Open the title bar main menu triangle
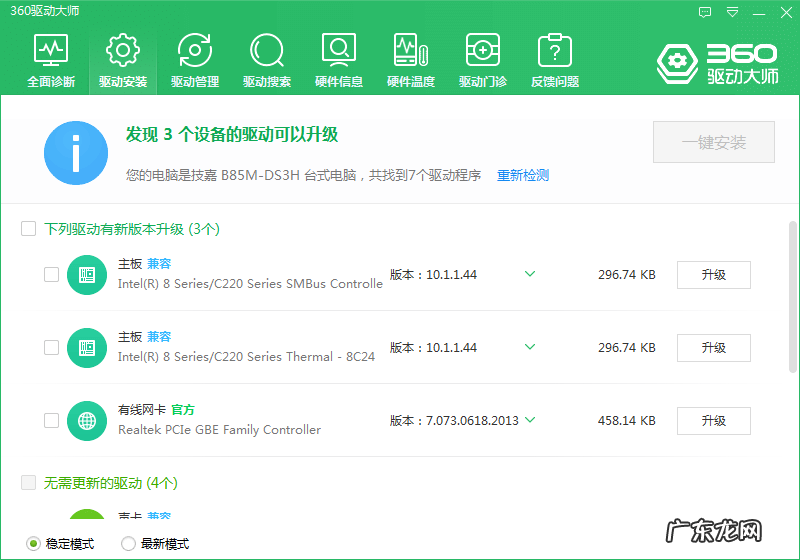800x560 pixels. coord(733,12)
